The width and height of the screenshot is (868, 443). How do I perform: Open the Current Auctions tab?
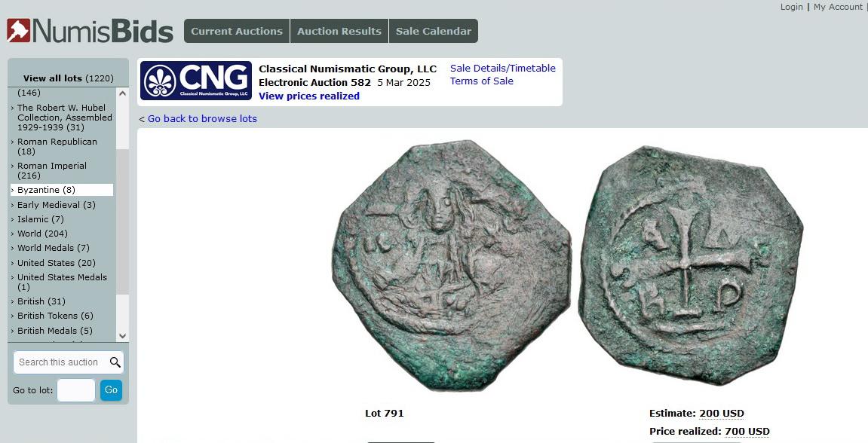(x=237, y=31)
